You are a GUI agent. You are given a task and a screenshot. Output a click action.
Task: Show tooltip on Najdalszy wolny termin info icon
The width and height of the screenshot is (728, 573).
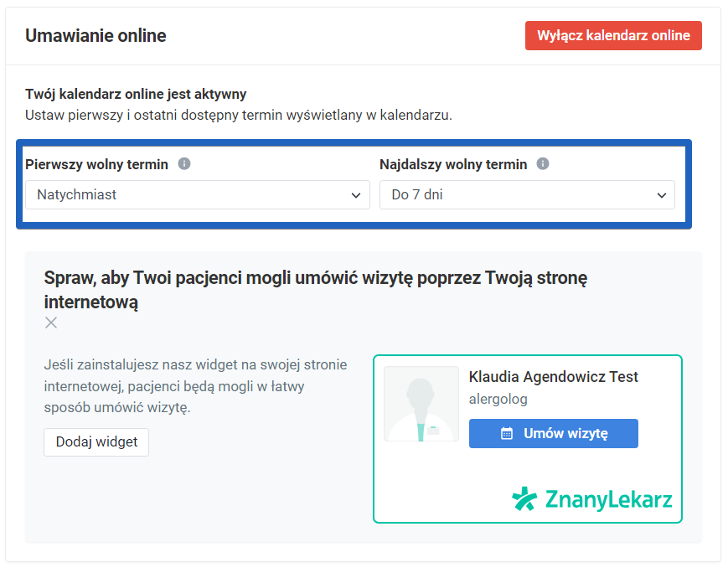point(543,164)
